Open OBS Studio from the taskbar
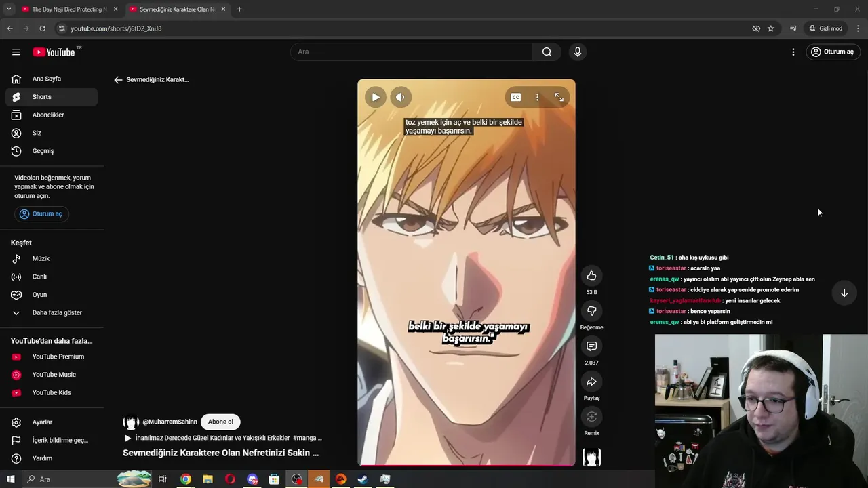The image size is (868, 488). coord(297,479)
